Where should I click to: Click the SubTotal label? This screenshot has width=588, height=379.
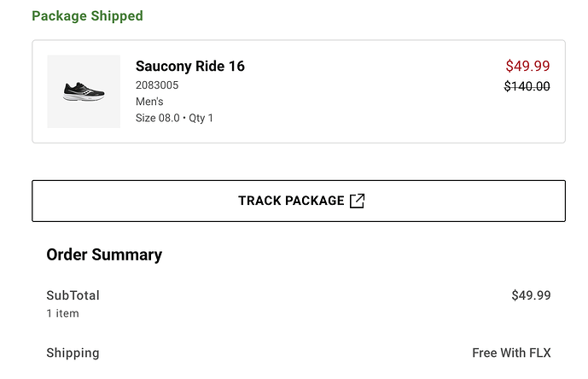tap(73, 295)
